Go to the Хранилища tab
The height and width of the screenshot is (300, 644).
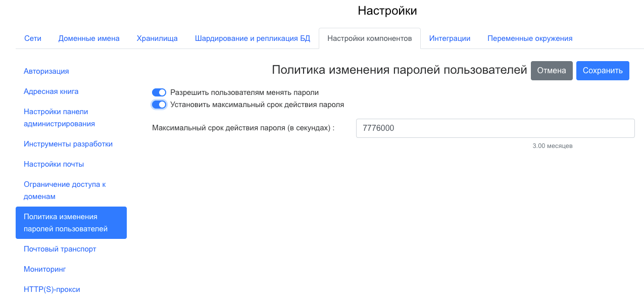pyautogui.click(x=157, y=38)
